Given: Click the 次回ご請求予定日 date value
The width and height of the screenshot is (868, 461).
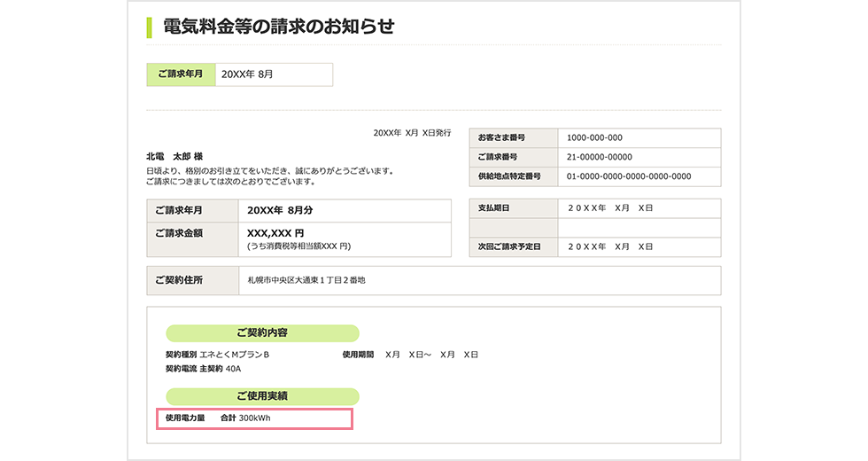Looking at the screenshot, I should point(610,246).
